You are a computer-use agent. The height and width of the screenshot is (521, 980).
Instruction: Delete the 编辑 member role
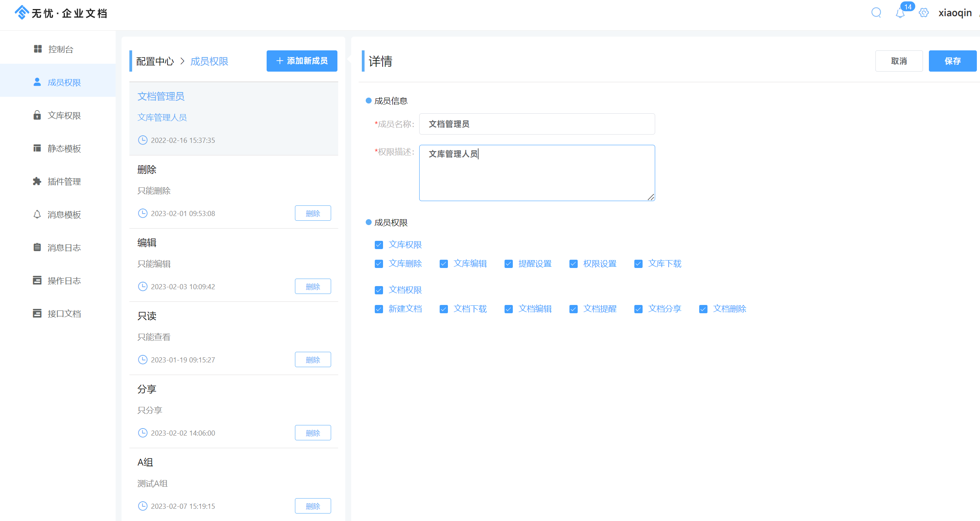(x=313, y=286)
